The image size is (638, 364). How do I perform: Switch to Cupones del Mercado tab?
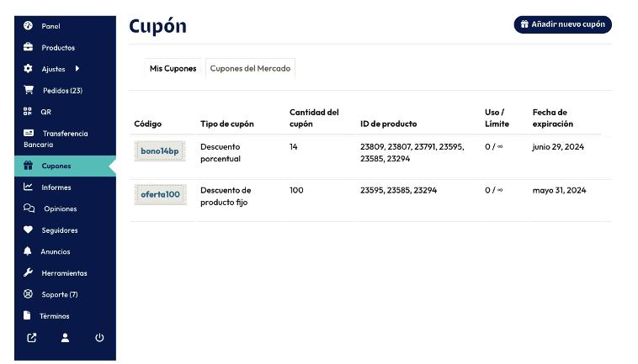click(250, 69)
